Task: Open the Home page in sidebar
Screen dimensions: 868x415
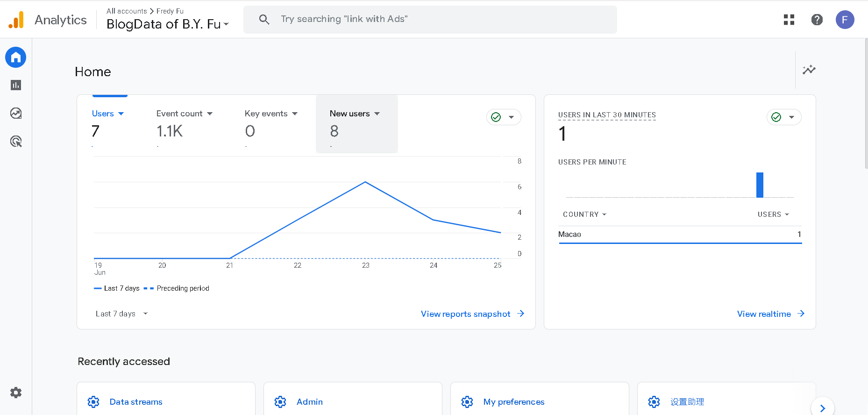Action: tap(16, 57)
